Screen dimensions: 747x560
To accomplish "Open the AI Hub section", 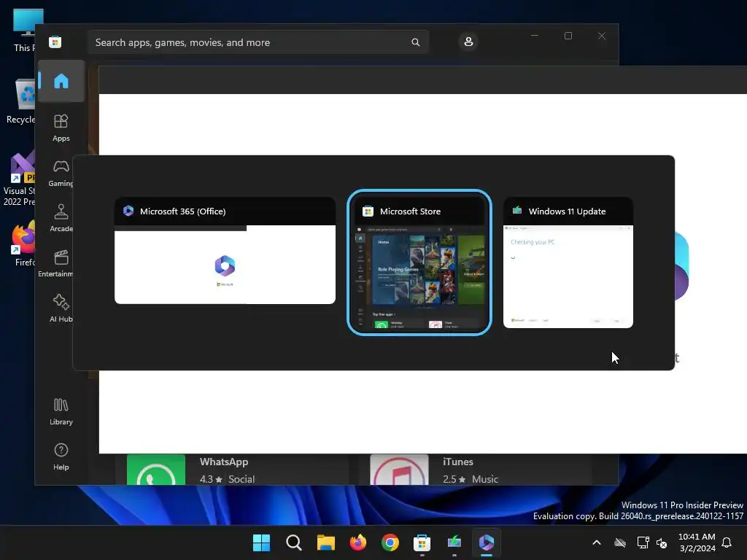I will click(61, 308).
